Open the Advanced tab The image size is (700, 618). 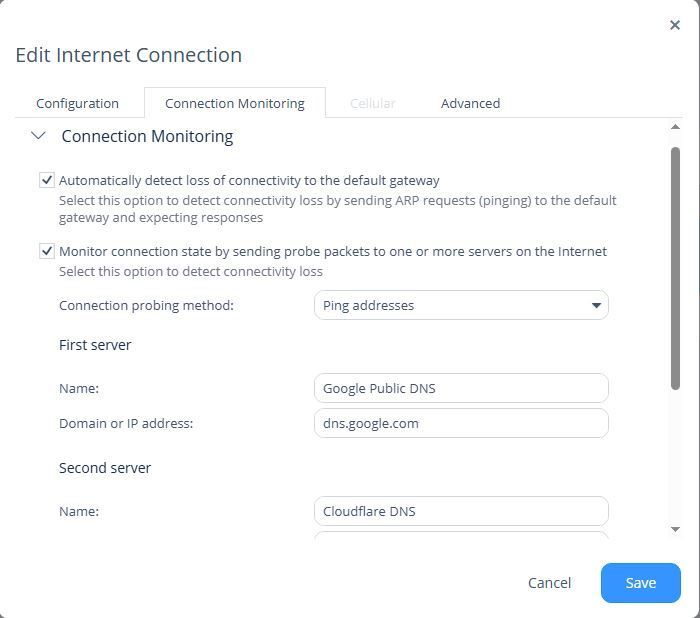coord(470,103)
